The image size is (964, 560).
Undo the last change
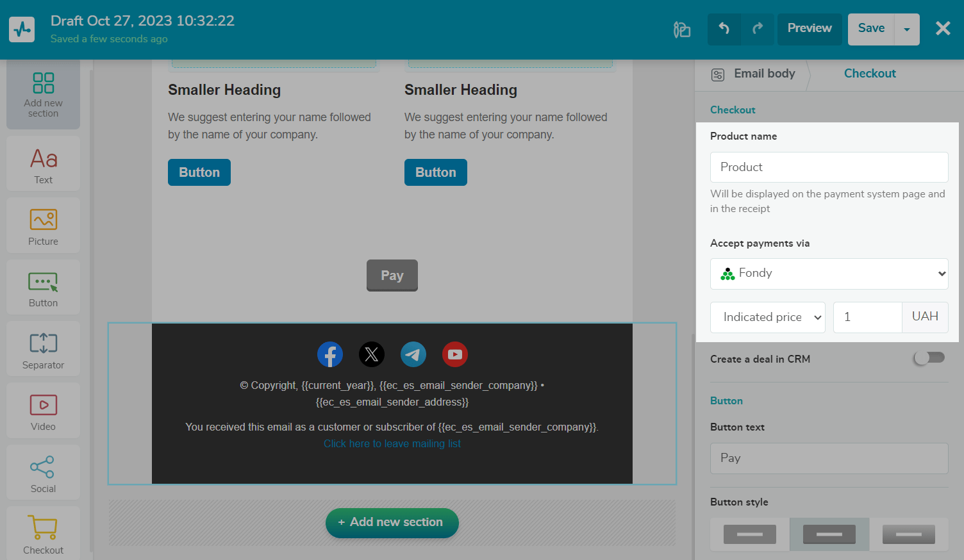click(x=724, y=29)
